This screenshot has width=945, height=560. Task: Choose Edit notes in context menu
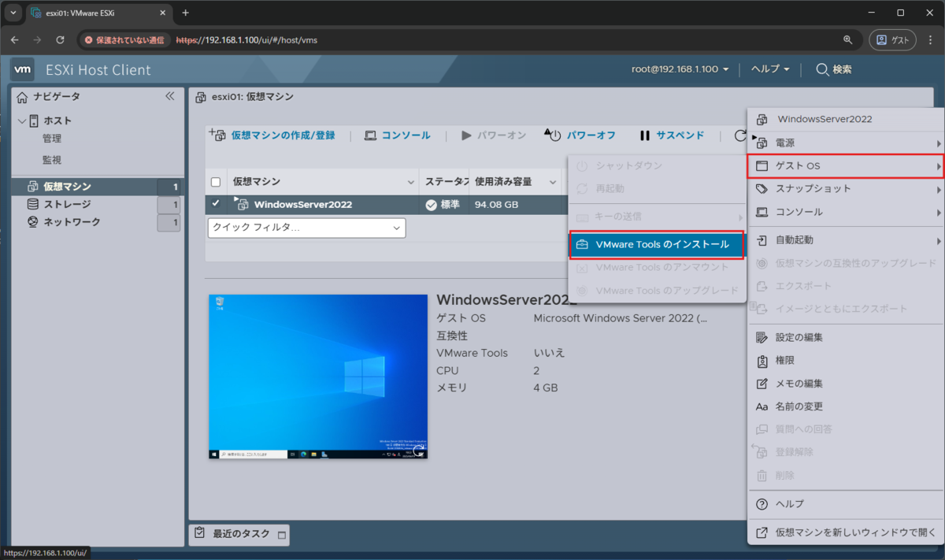[x=846, y=384]
